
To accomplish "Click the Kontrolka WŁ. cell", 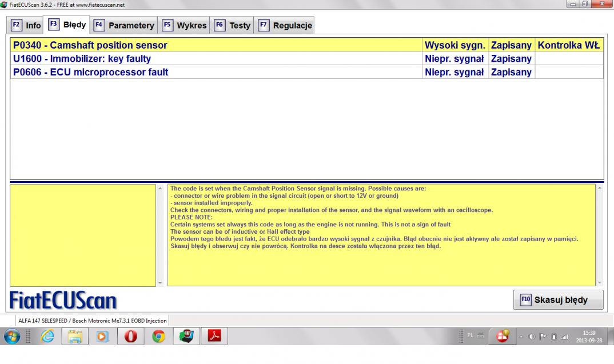I will 569,45.
